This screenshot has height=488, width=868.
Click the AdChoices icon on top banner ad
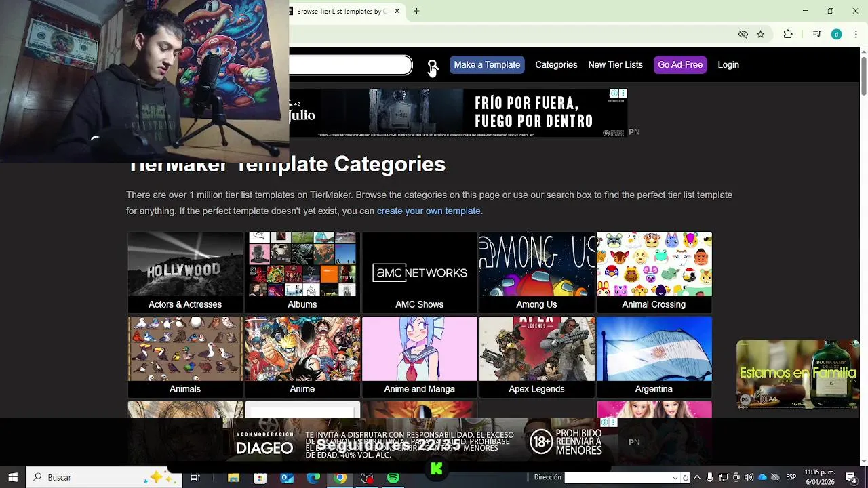pyautogui.click(x=614, y=94)
